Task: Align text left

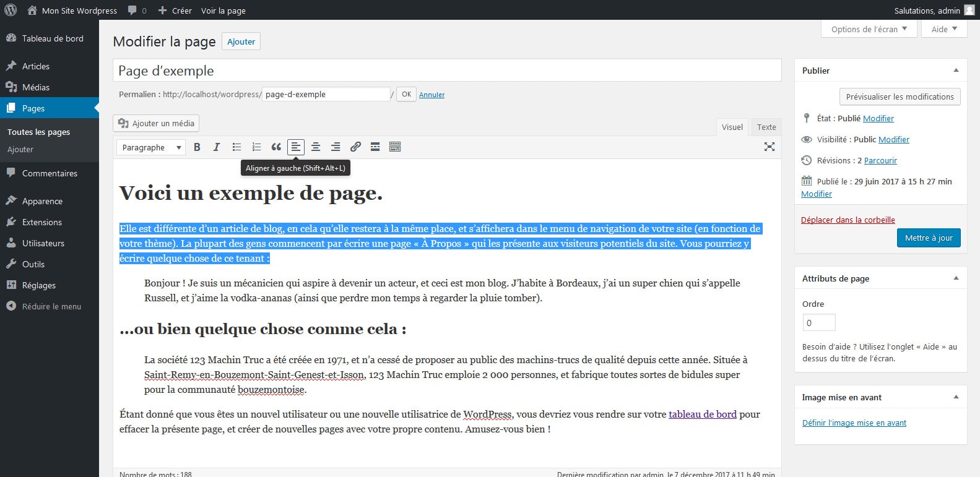Action: [296, 147]
